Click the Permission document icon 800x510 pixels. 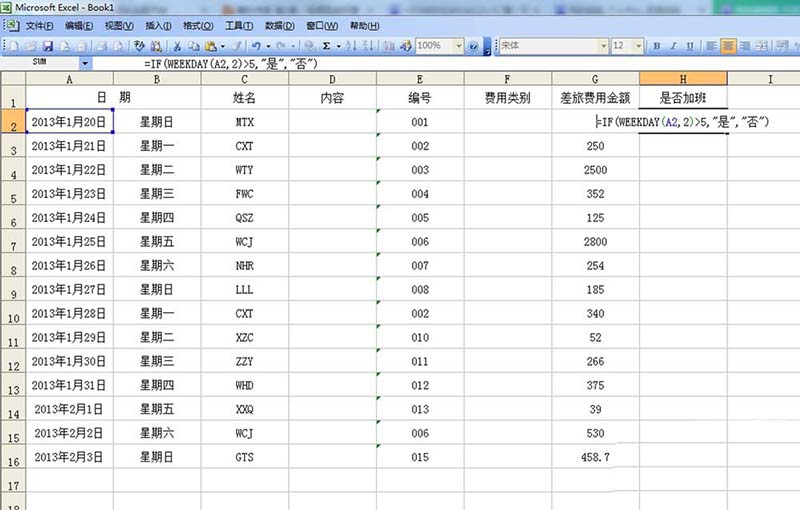click(x=65, y=46)
